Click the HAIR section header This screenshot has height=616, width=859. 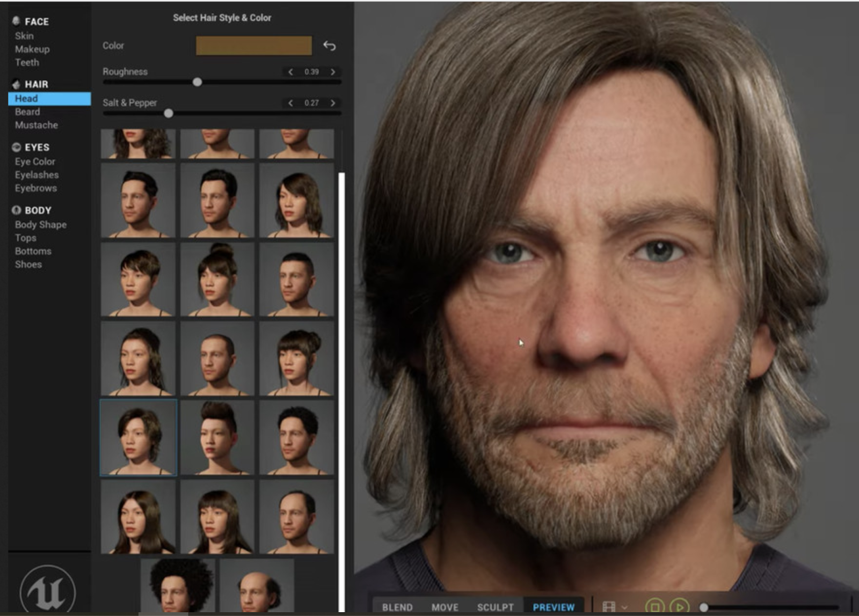point(37,84)
